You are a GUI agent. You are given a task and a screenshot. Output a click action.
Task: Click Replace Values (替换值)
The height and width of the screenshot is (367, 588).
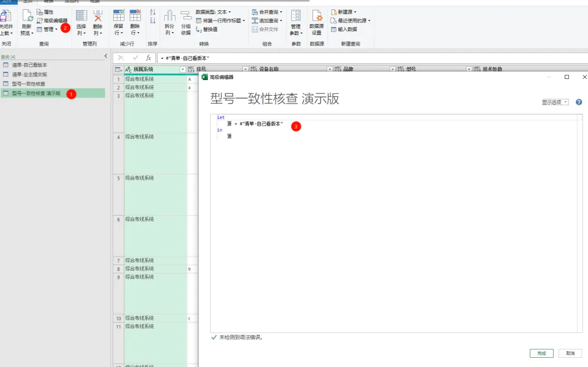[207, 29]
